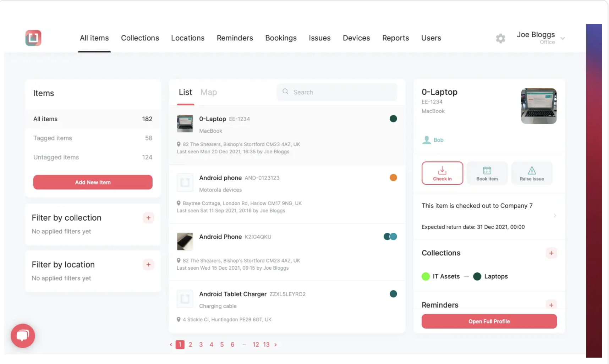
Task: Click the Add New Item button
Action: pyautogui.click(x=93, y=182)
